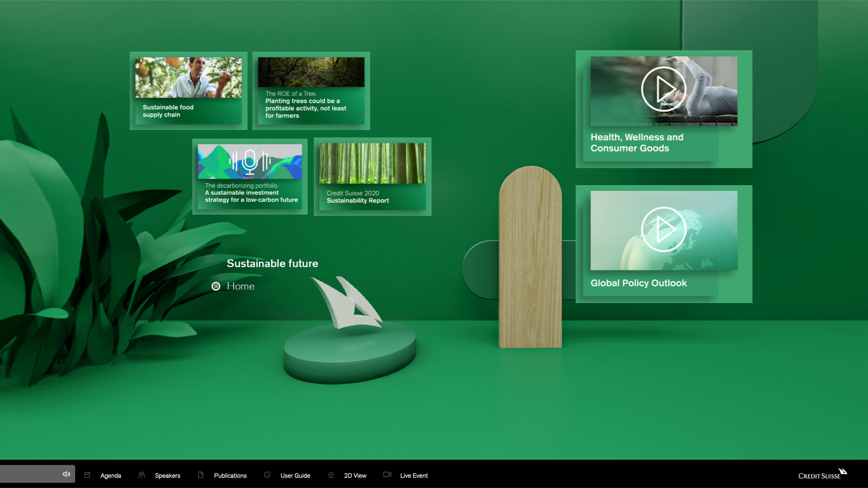Click the Live Event camera icon
The image size is (868, 488).
387,475
